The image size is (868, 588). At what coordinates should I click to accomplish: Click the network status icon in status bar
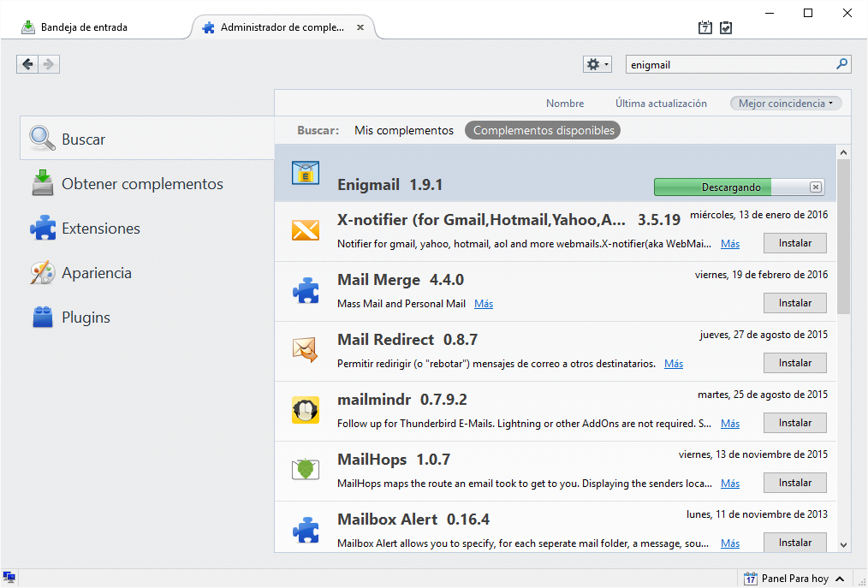9,578
